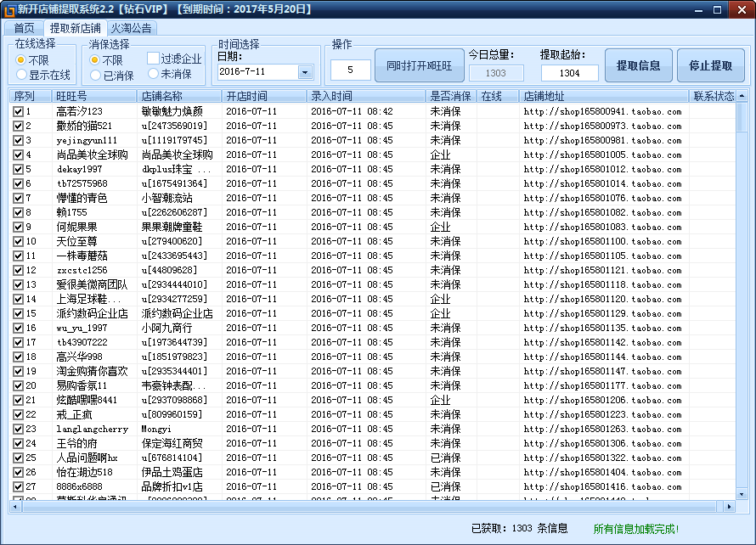Click the app logo icon in title bar
The image size is (756, 545).
9,9
